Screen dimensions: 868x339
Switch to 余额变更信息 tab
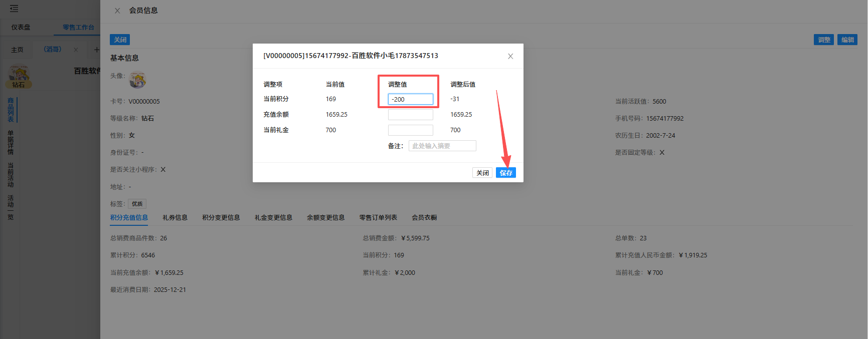(x=326, y=217)
